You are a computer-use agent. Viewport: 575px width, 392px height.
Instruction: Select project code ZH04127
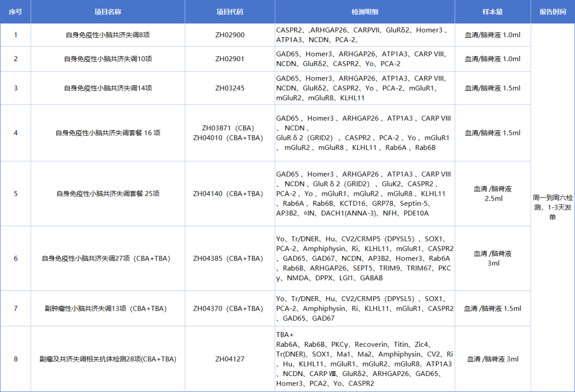[229, 358]
